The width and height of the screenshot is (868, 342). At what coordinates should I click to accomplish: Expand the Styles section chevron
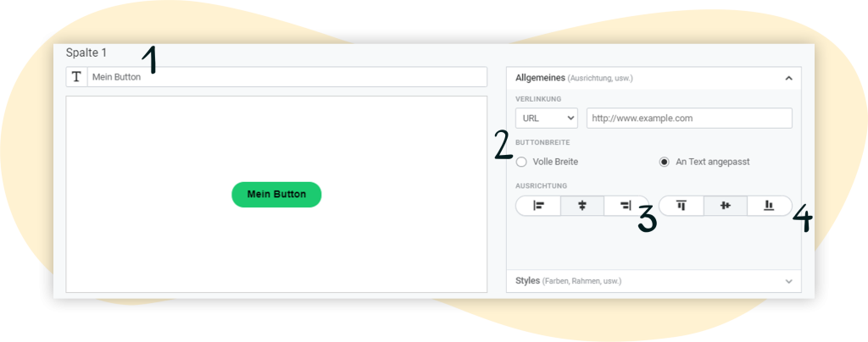point(789,281)
